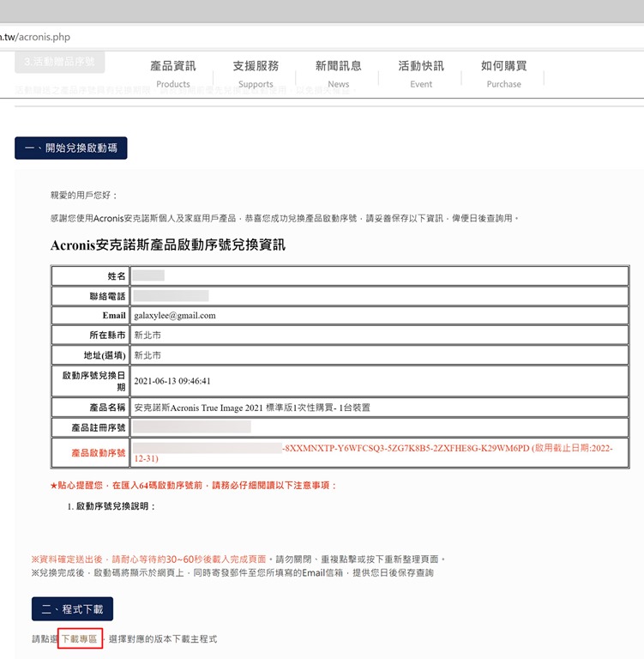
Task: Click the redemption date 2021-06-13 09:46:41
Action: coord(172,381)
